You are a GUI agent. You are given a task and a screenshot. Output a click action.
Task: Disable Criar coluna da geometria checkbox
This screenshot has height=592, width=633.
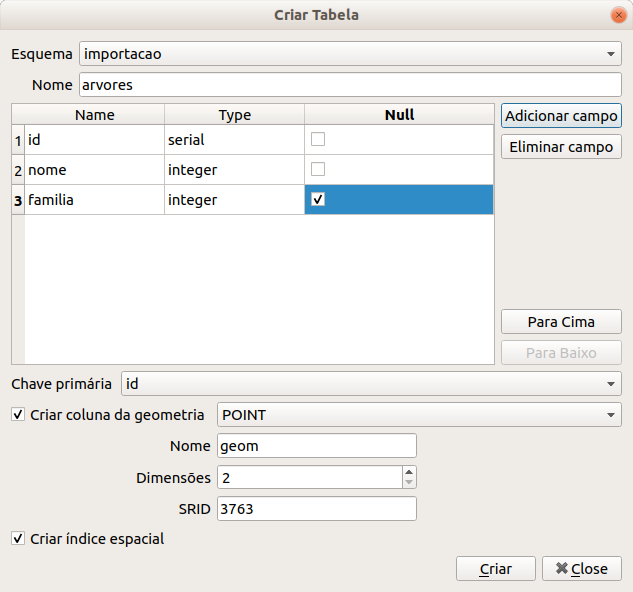click(x=18, y=414)
